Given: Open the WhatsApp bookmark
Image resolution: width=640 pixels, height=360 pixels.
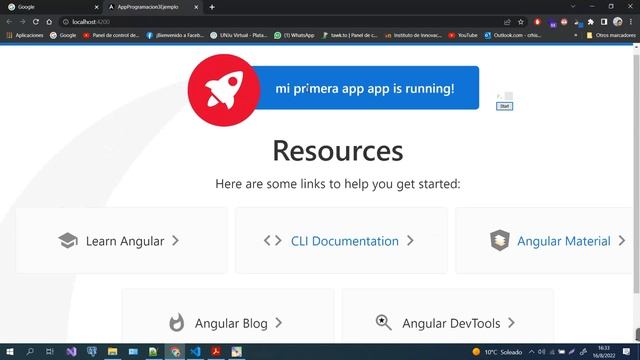Looking at the screenshot, I should [294, 36].
